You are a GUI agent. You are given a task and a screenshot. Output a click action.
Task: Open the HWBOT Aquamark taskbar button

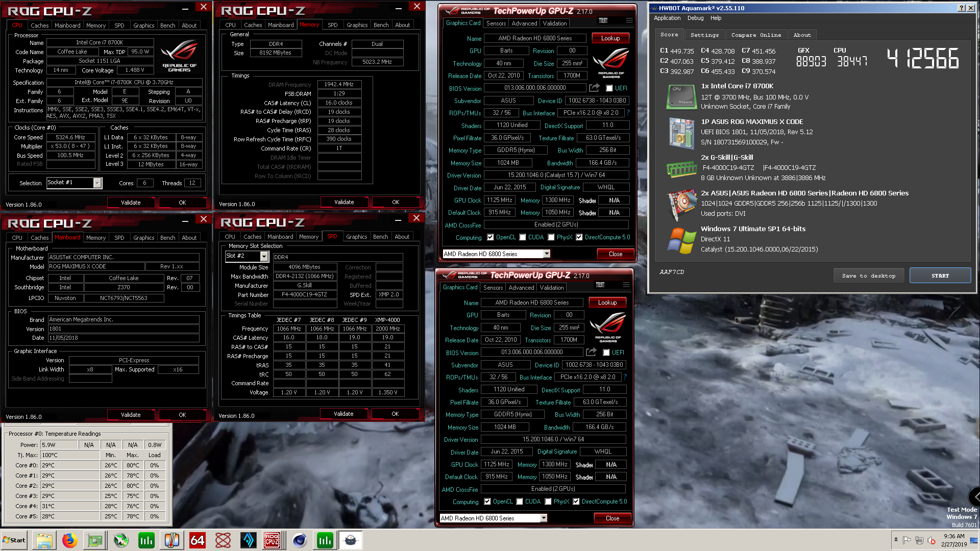[x=350, y=540]
